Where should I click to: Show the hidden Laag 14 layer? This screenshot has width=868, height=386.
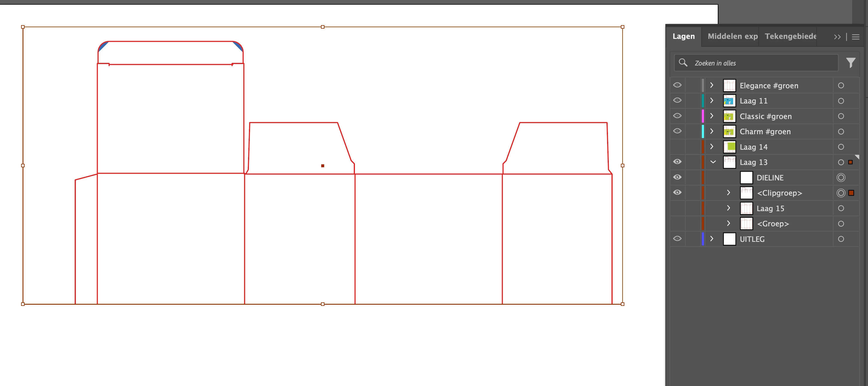tap(677, 147)
